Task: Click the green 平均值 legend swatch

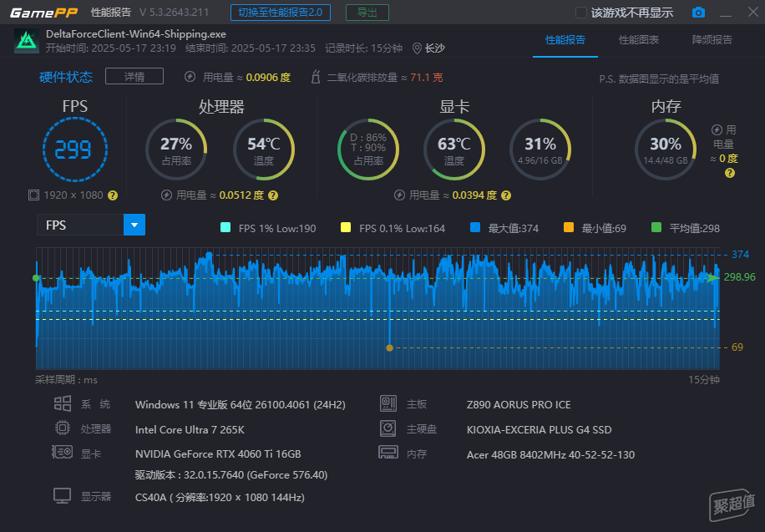Action: 656,227
